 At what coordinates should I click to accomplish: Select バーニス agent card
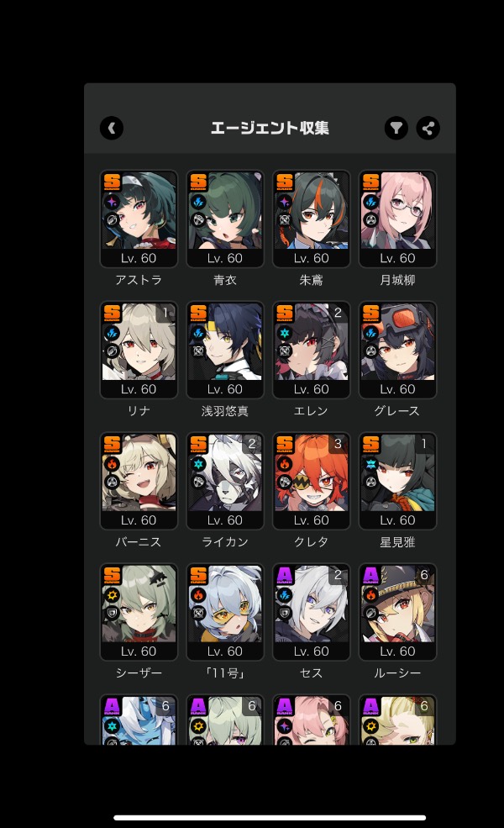(x=139, y=481)
